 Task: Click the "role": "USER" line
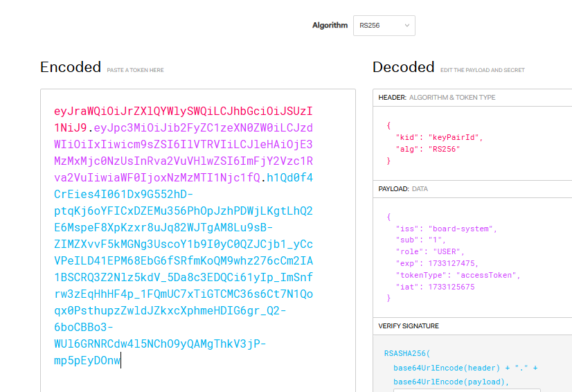pos(430,251)
